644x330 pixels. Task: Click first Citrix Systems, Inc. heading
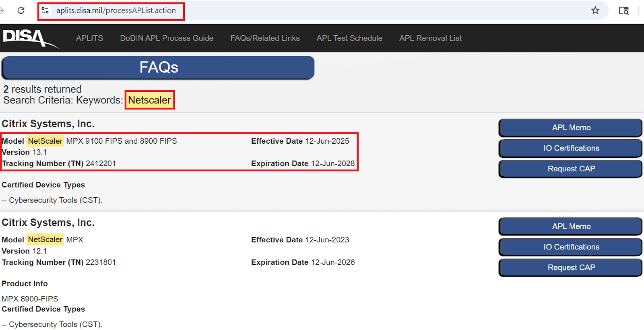48,124
